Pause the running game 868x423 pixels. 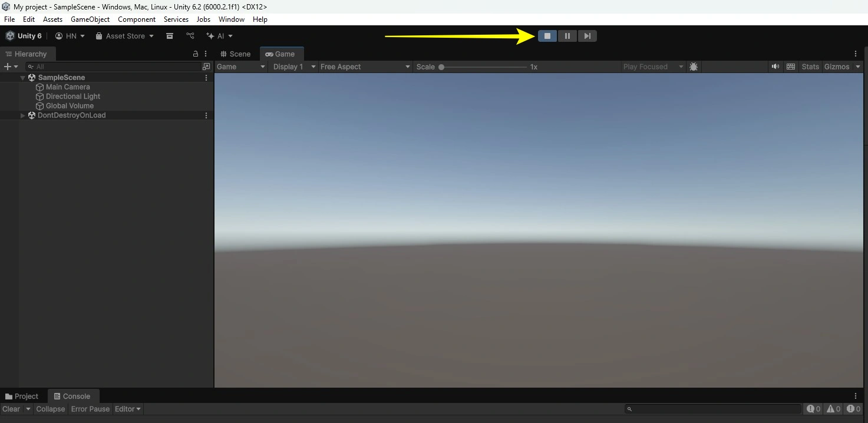(567, 36)
